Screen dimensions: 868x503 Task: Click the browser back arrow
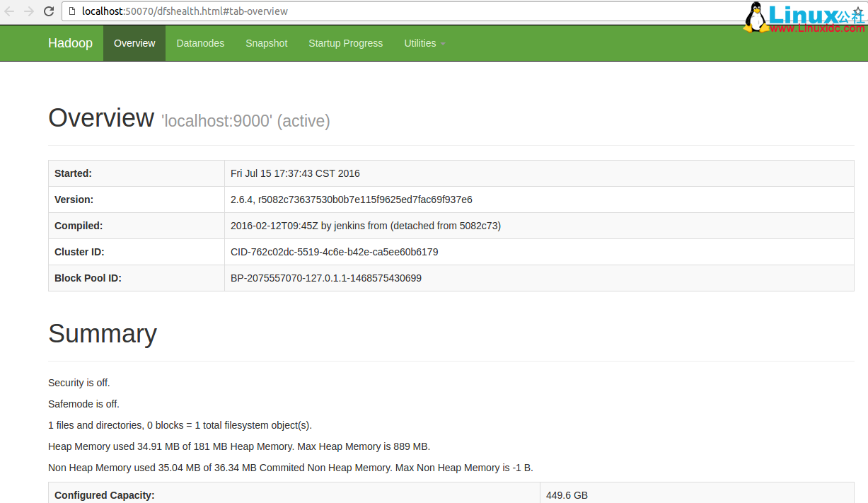click(x=10, y=11)
